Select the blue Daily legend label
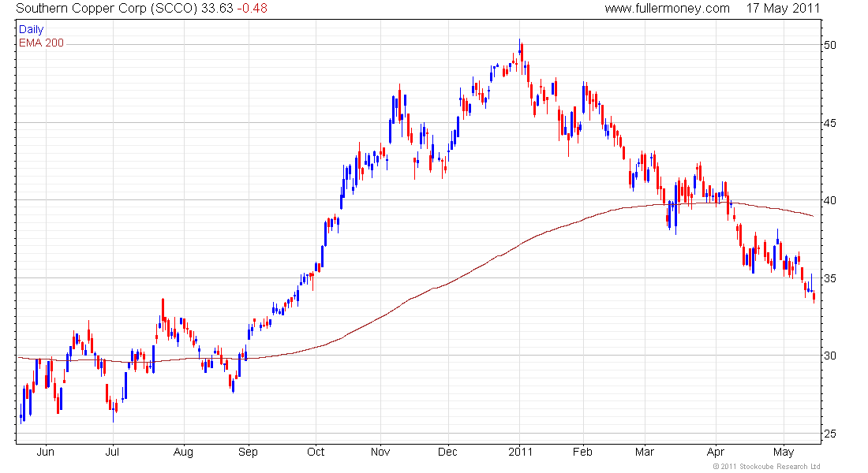The image size is (868, 473). click(x=31, y=29)
